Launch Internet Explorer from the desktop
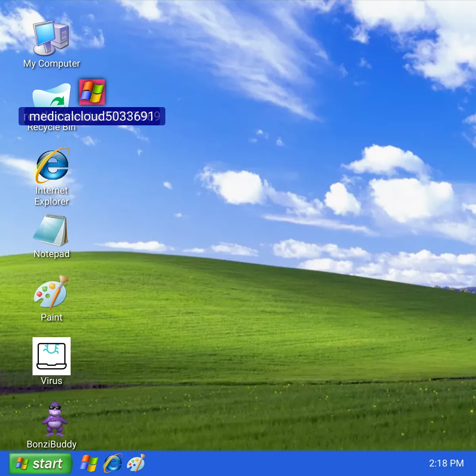Screen dimensions: 476x476 pyautogui.click(x=52, y=167)
